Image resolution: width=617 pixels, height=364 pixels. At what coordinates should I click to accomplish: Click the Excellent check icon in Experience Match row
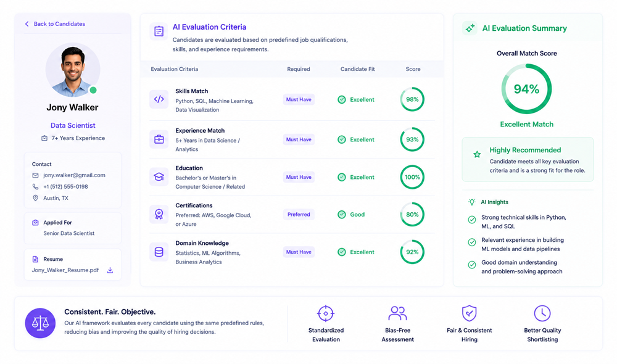(x=342, y=139)
